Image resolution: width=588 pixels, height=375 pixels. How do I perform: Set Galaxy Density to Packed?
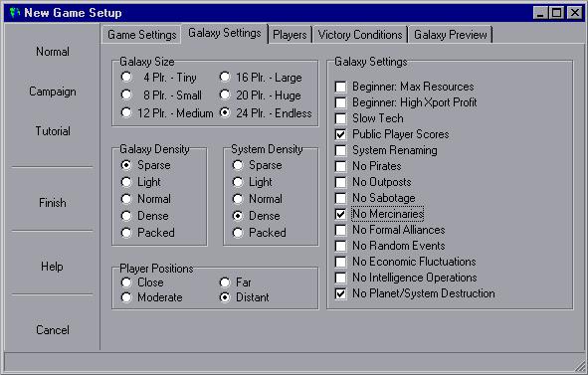point(148,233)
